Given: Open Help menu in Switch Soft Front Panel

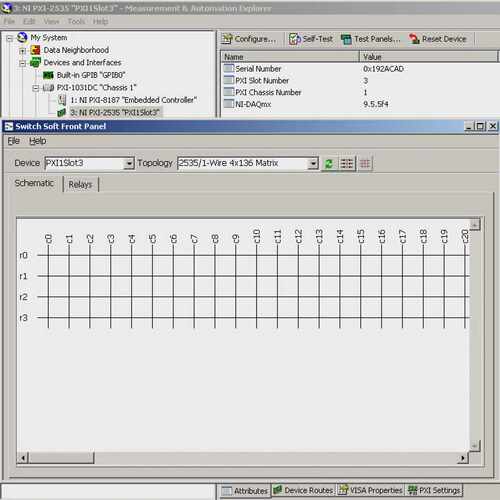Looking at the screenshot, I should (x=37, y=141).
